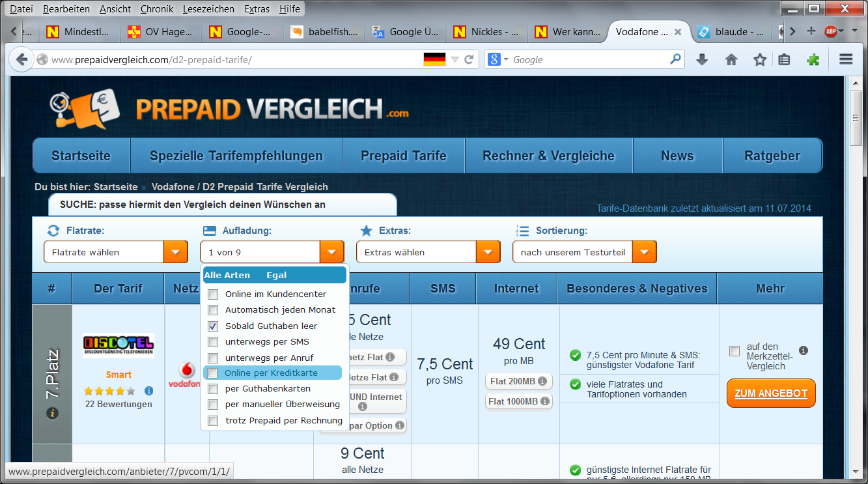Select Egal in Aufladung list

pos(276,275)
